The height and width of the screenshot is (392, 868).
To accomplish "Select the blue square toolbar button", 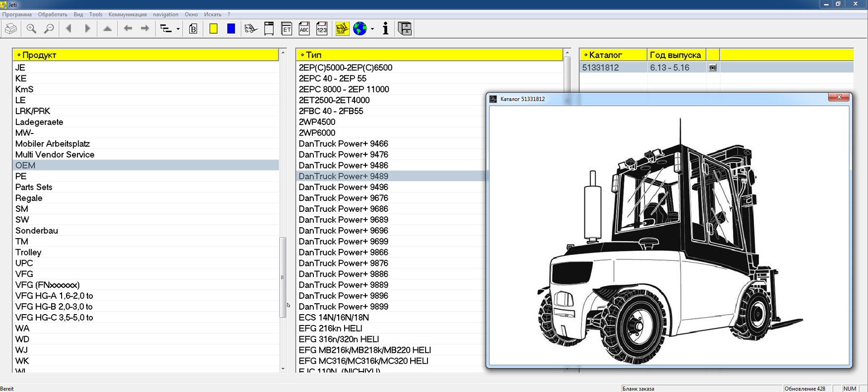I will 231,29.
